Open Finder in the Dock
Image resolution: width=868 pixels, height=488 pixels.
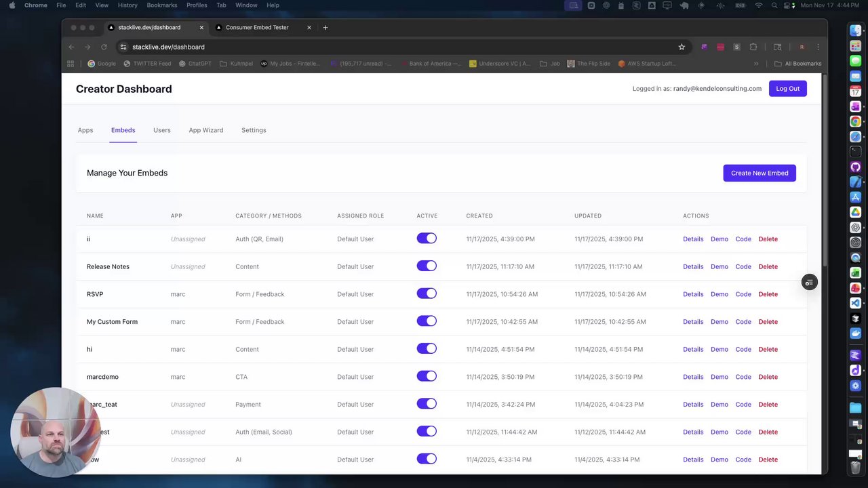tap(856, 30)
